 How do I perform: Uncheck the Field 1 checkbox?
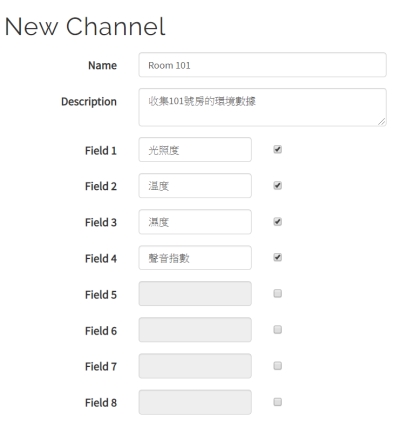[x=277, y=149]
